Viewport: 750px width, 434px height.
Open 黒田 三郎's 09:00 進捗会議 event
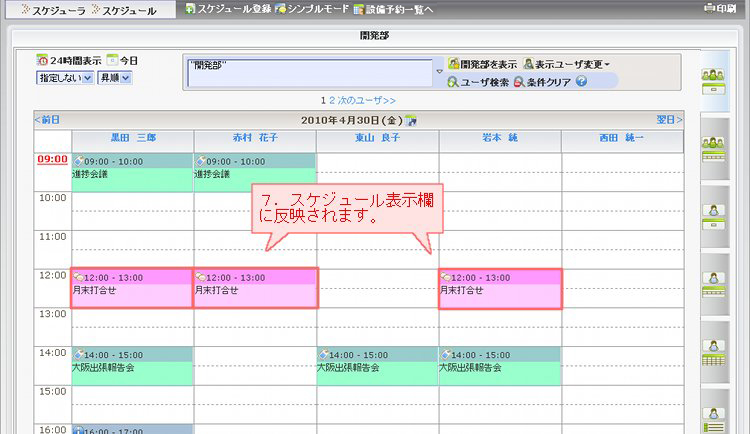click(x=132, y=173)
